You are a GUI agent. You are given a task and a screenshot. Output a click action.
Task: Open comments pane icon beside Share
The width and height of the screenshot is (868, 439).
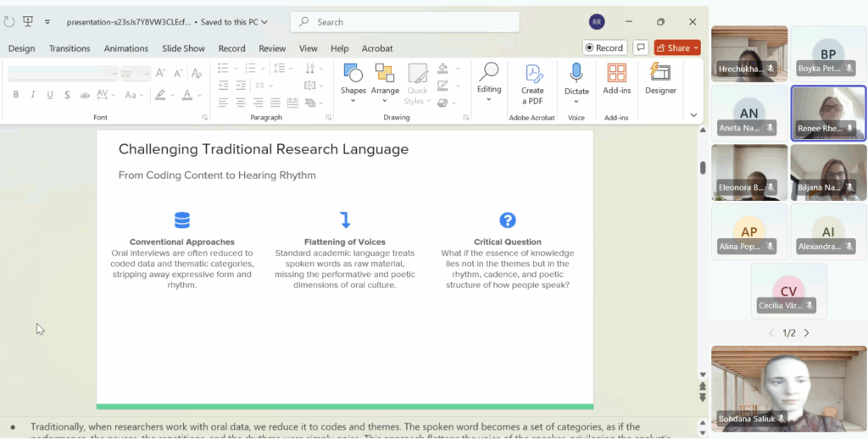point(641,47)
